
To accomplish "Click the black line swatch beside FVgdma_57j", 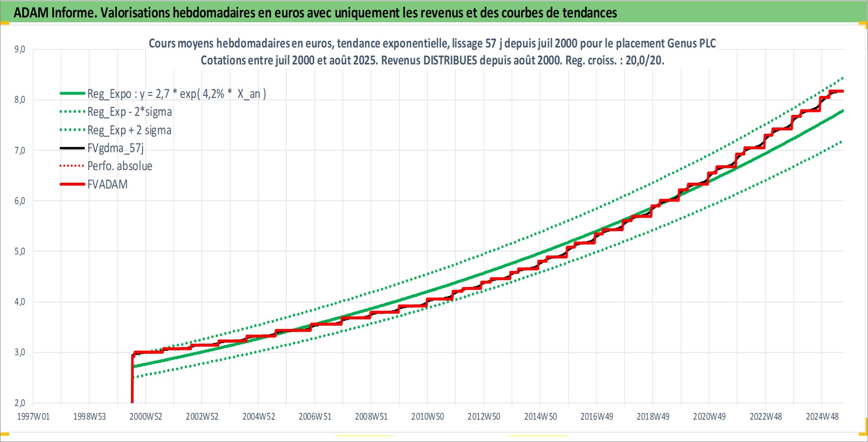I will click(72, 148).
